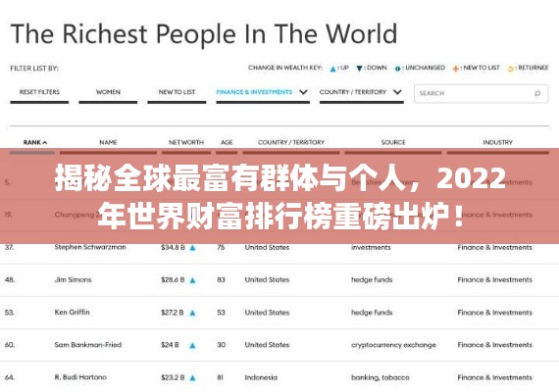Image resolution: width=559 pixels, height=392 pixels.
Task: Click the UNCHANGED icon in the wealth key
Action: coord(397,69)
